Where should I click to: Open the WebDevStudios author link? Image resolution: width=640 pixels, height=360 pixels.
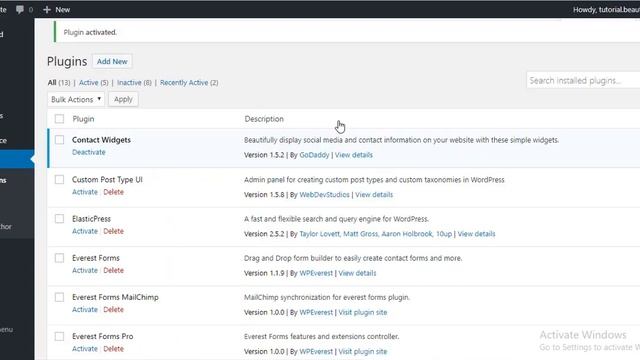(324, 195)
